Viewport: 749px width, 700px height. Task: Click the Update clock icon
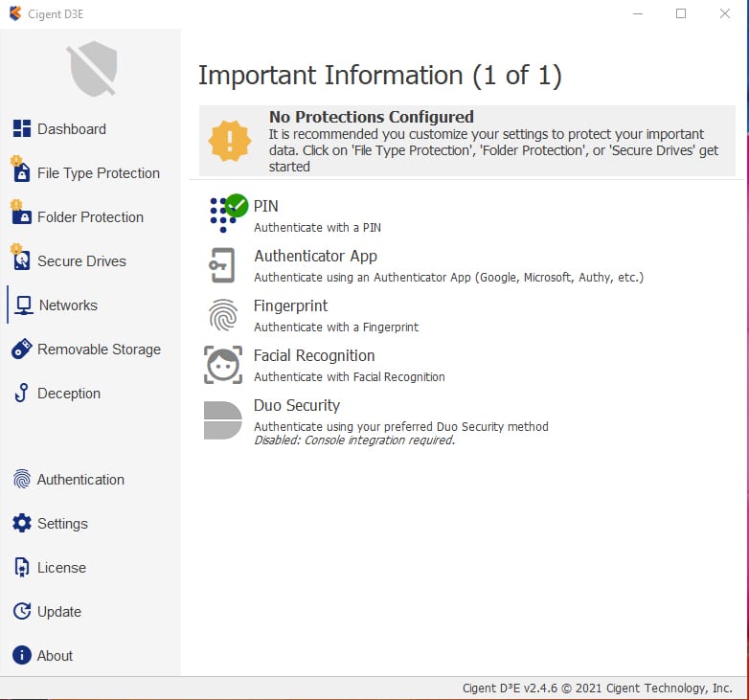point(22,611)
